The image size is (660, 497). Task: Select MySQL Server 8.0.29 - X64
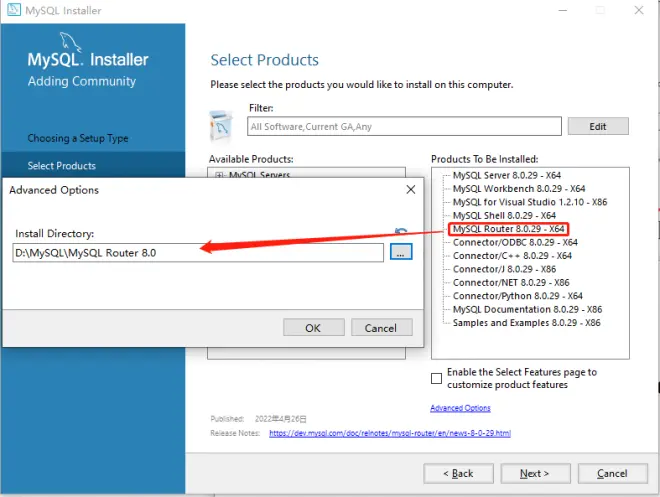[x=507, y=175]
